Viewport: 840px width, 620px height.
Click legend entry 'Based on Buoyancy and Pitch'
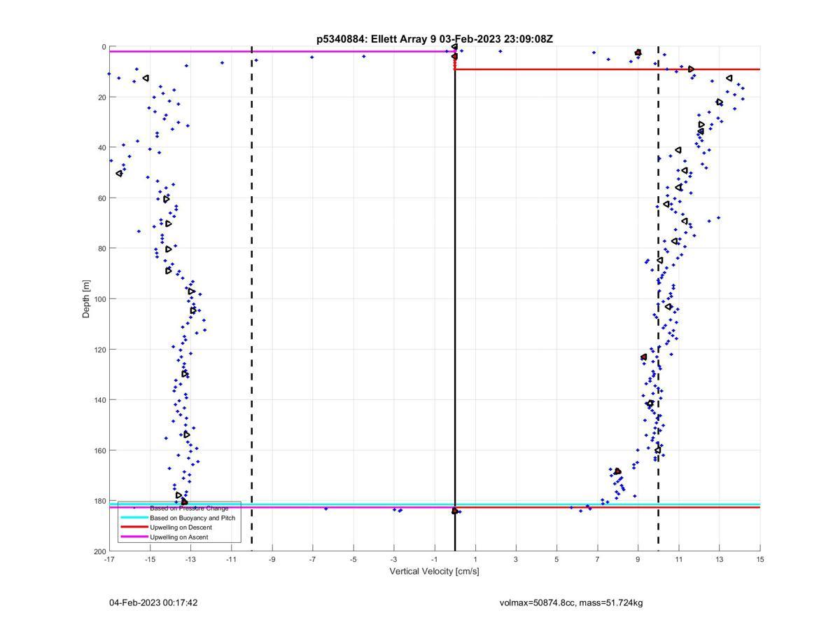coord(192,518)
